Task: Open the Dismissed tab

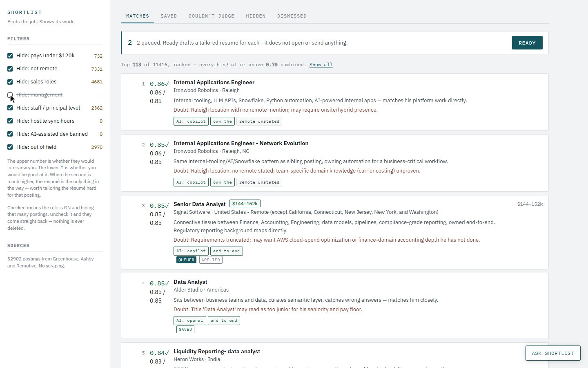Action: 292,16
